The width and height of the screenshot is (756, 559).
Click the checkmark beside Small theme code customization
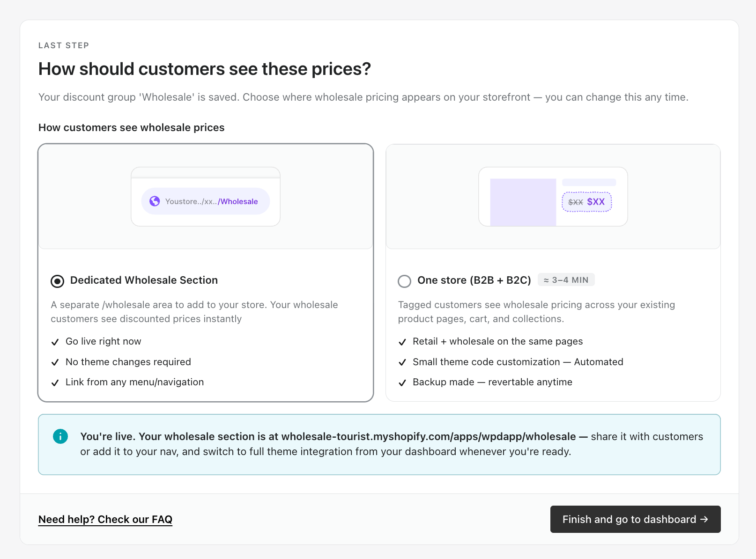402,362
